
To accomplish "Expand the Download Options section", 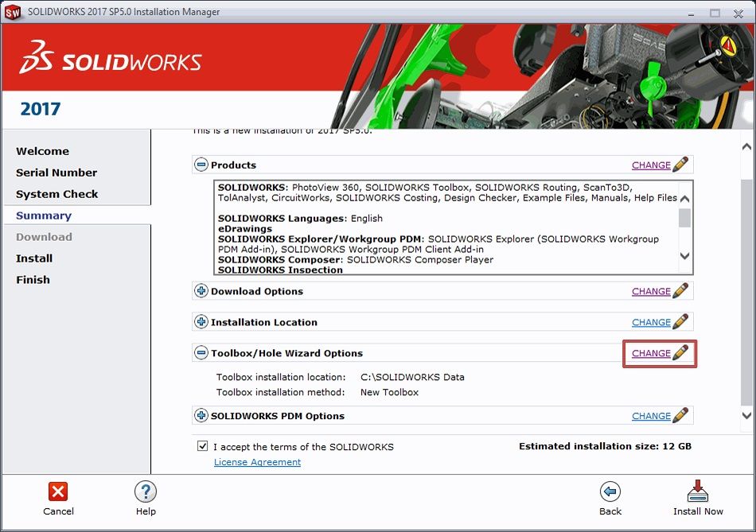I will pyautogui.click(x=201, y=291).
